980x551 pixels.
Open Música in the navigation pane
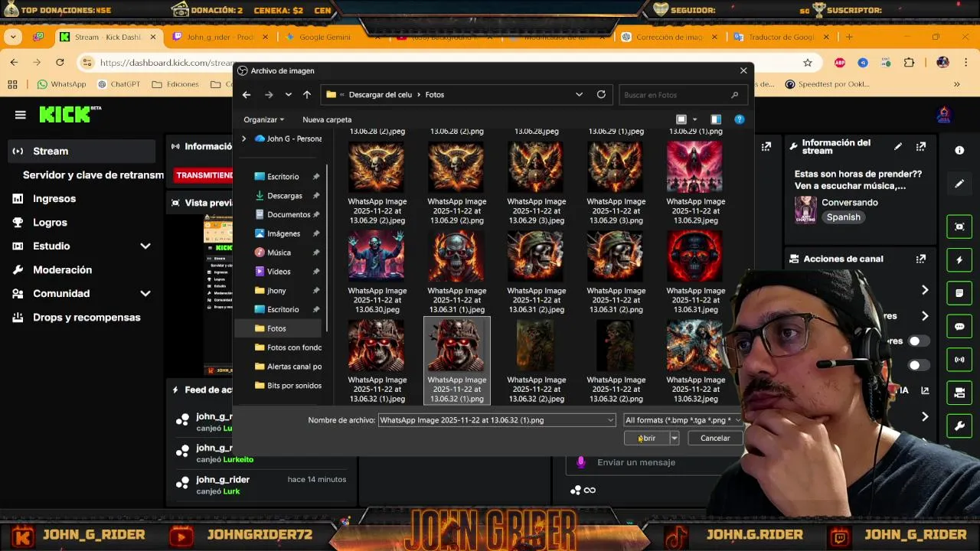pyautogui.click(x=279, y=253)
